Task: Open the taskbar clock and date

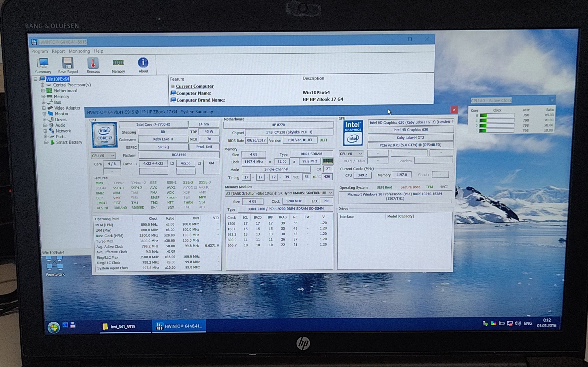Action: [547, 323]
